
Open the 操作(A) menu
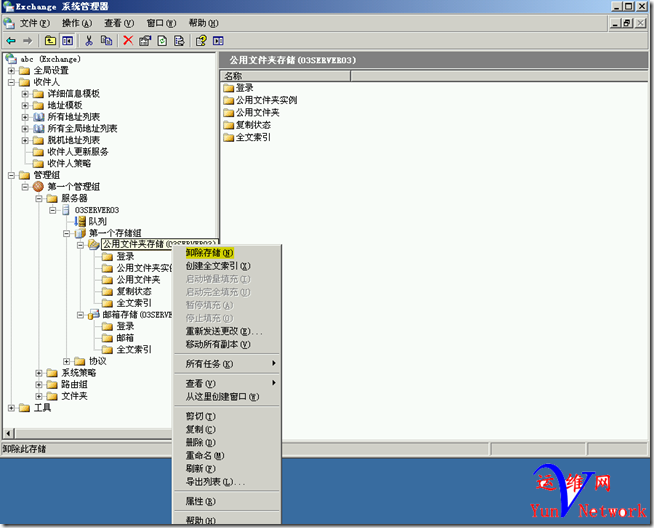click(77, 23)
